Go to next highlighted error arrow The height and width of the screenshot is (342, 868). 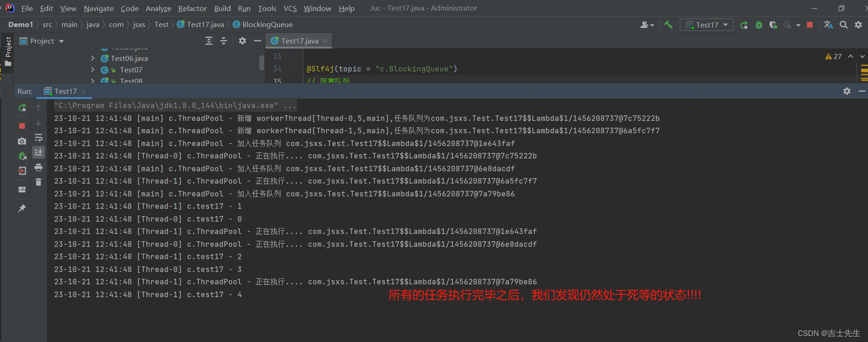point(862,56)
